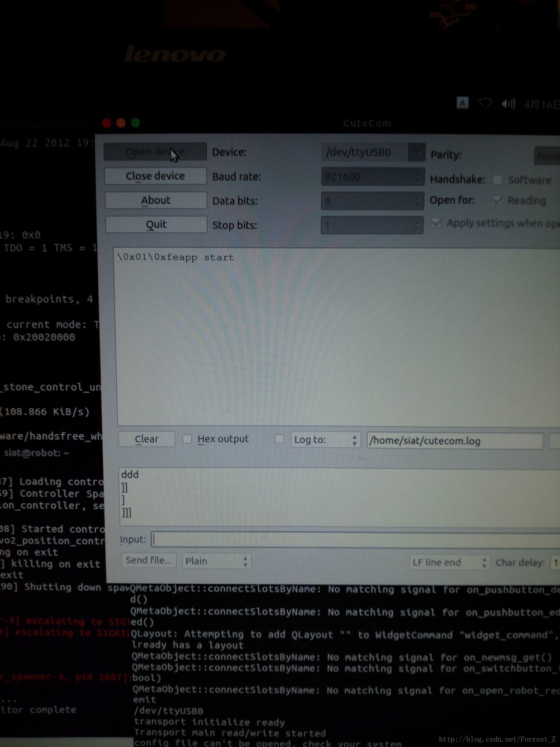
Task: Open the Device /dev/ttyUSB0 dropdown
Action: click(373, 152)
